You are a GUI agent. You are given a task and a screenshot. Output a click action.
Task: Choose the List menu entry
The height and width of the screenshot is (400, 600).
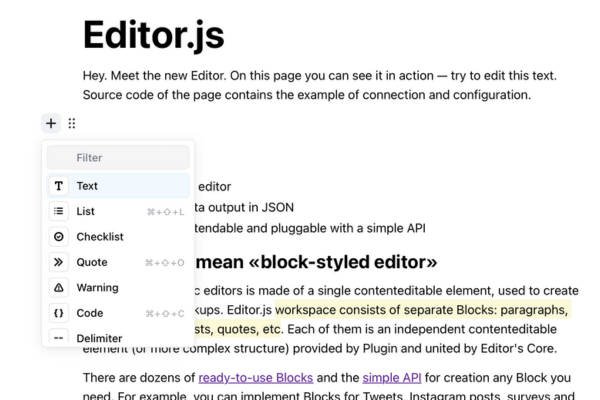click(118, 211)
